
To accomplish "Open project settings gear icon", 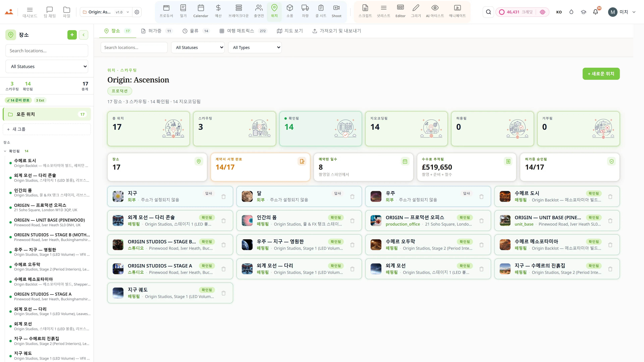I will click(137, 12).
